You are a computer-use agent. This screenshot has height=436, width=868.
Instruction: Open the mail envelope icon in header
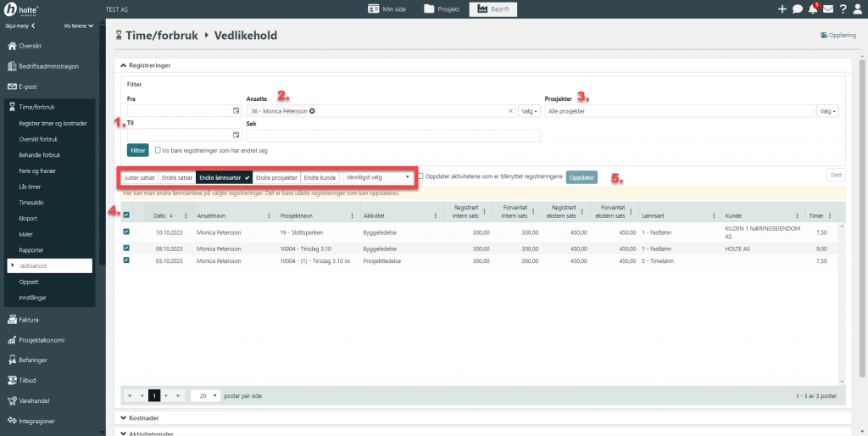pyautogui.click(x=828, y=9)
